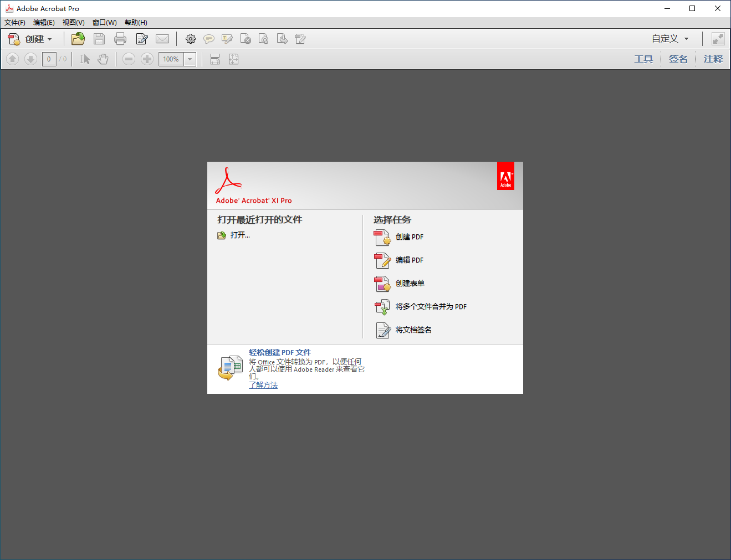Screen dimensions: 731x560
Task: Click the Add sticky note comment icon
Action: coord(209,39)
